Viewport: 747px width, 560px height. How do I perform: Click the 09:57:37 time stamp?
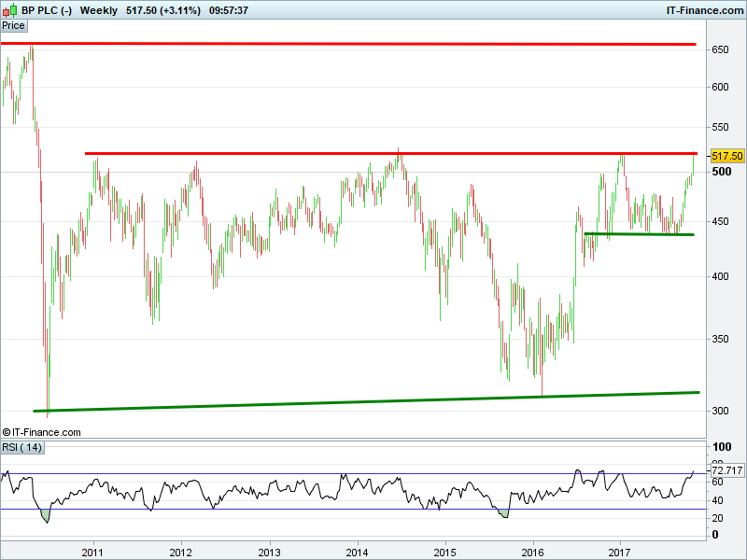(228, 10)
